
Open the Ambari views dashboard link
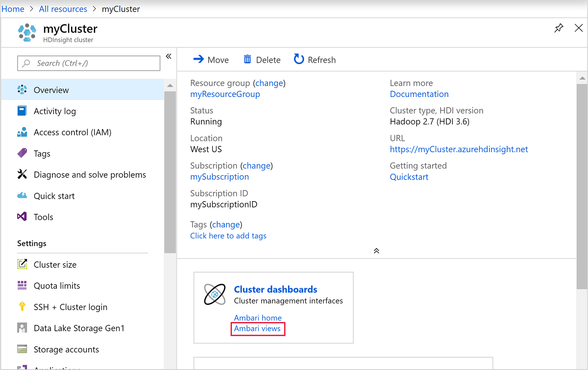click(258, 328)
